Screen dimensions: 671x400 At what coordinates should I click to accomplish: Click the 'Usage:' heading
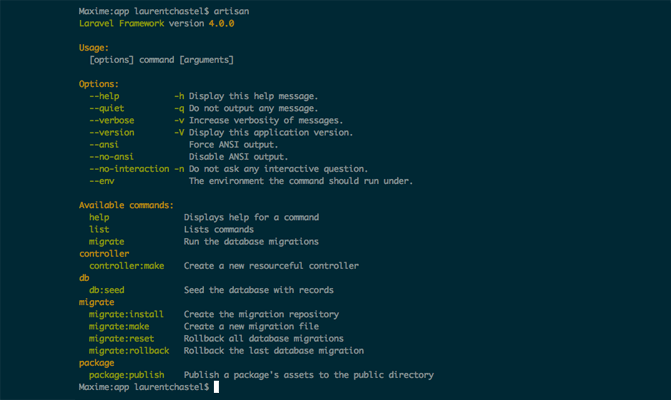pyautogui.click(x=94, y=48)
